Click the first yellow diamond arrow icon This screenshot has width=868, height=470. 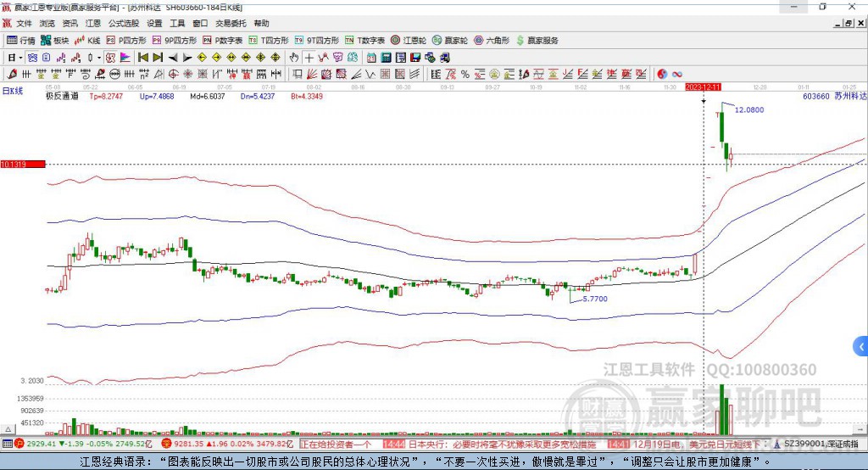click(202, 58)
